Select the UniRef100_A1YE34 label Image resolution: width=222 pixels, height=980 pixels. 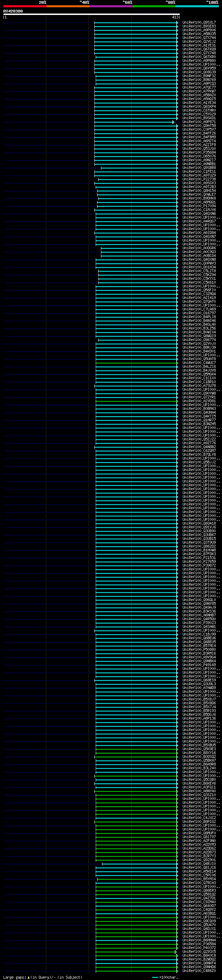[199, 103]
